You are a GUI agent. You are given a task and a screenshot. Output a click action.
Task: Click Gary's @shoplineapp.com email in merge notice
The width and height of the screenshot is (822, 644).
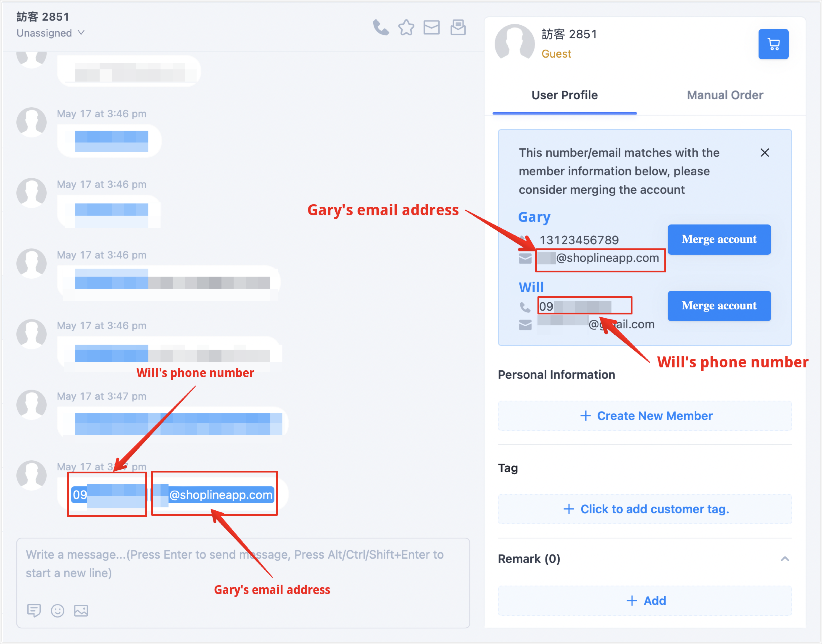click(x=598, y=258)
